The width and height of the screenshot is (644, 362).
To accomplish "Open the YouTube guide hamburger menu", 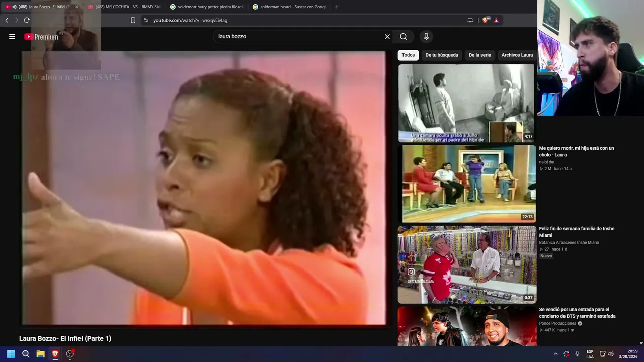I will point(12,37).
